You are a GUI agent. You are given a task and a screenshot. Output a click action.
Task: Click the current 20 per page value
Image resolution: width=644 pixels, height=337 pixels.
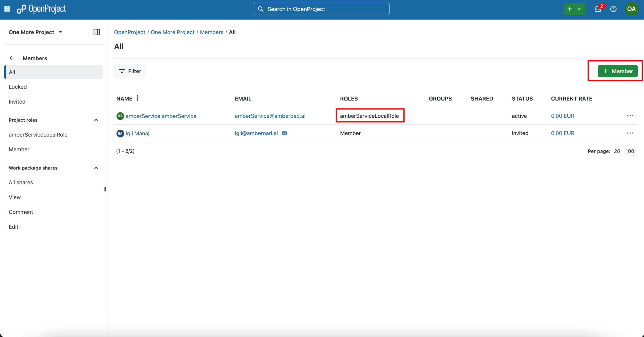(617, 151)
